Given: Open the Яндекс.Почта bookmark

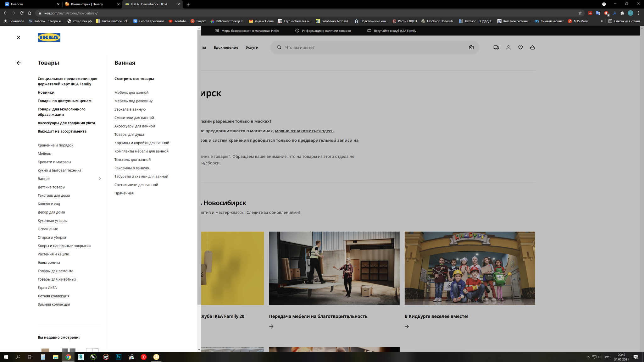Looking at the screenshot, I should coord(261,21).
